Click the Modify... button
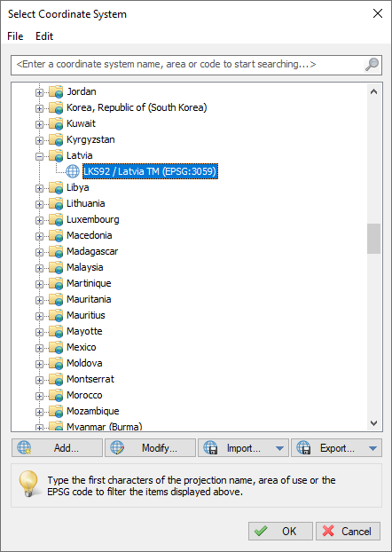The image size is (392, 552). pos(150,448)
